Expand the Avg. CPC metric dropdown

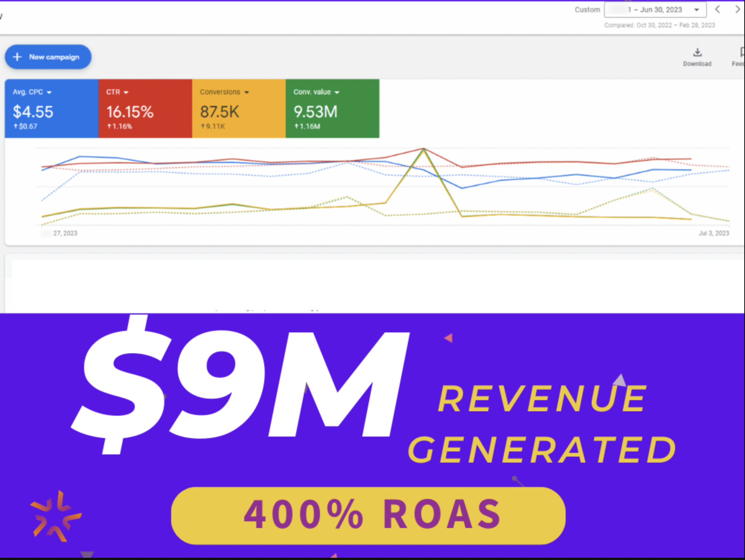[49, 92]
